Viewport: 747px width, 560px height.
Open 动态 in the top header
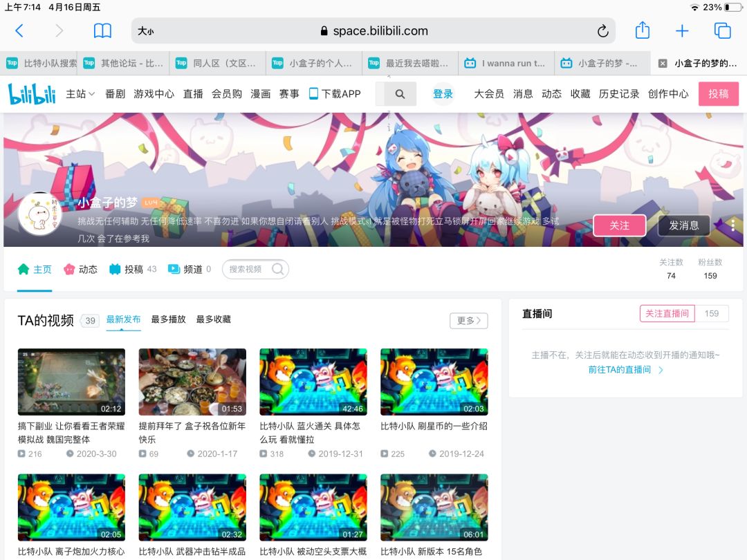pos(551,94)
